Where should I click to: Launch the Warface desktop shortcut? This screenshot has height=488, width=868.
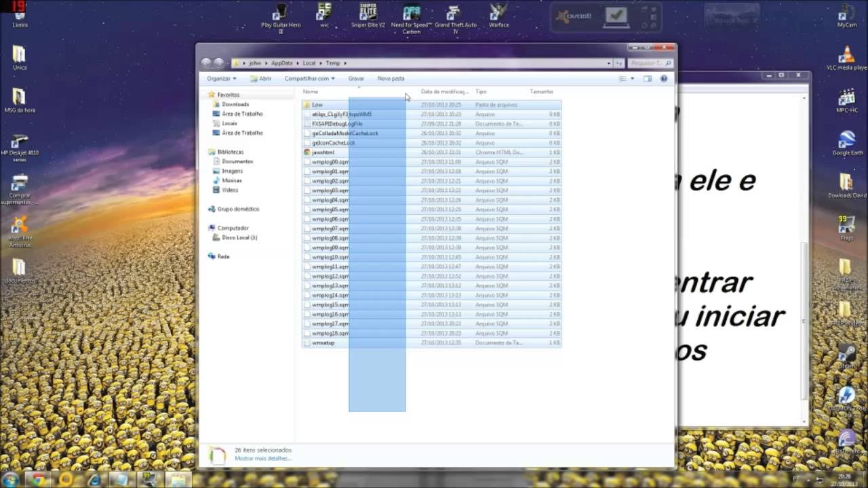point(499,15)
